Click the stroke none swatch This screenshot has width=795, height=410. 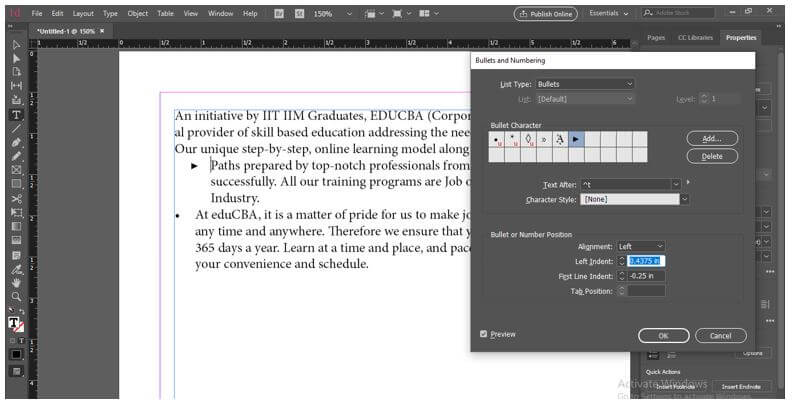pyautogui.click(x=20, y=327)
